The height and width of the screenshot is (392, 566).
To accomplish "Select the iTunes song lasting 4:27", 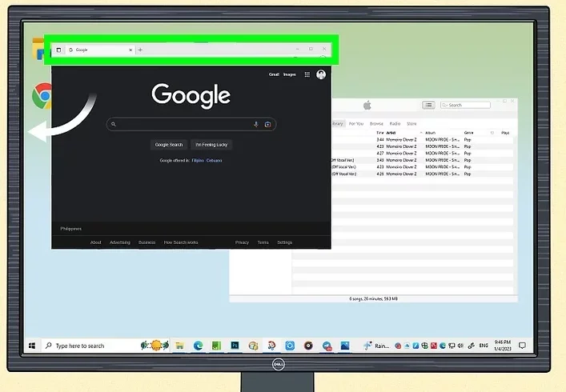I will 422,154.
